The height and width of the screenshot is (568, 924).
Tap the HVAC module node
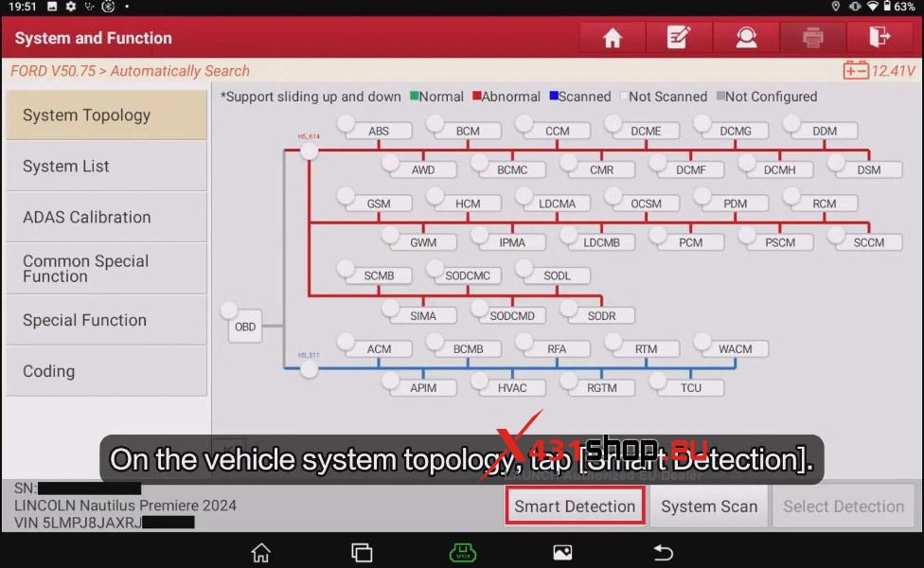(512, 388)
